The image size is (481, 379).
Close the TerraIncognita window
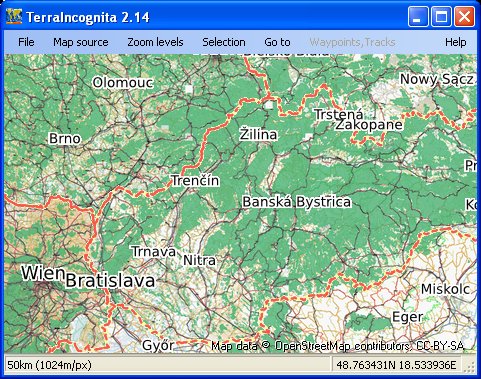click(464, 16)
